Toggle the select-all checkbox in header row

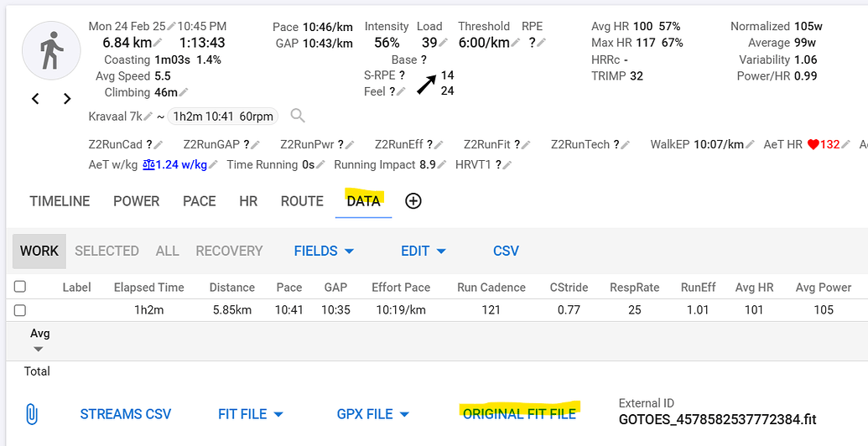pos(20,287)
